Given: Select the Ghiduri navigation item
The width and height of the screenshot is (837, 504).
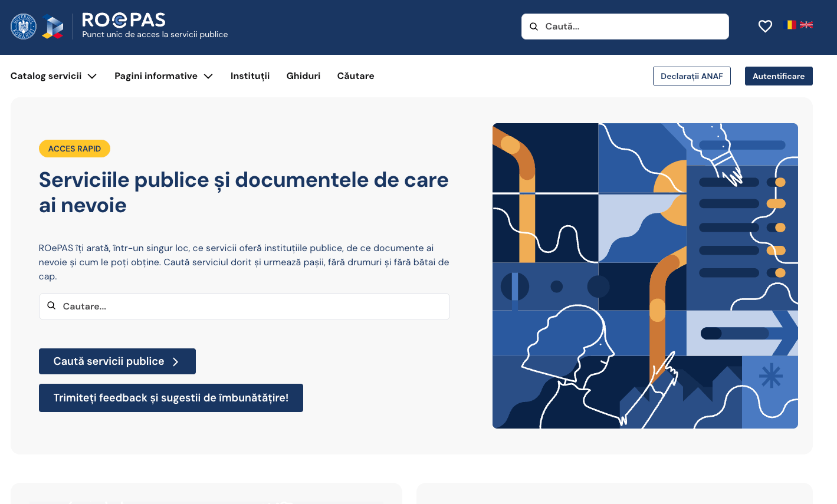Looking at the screenshot, I should 303,75.
